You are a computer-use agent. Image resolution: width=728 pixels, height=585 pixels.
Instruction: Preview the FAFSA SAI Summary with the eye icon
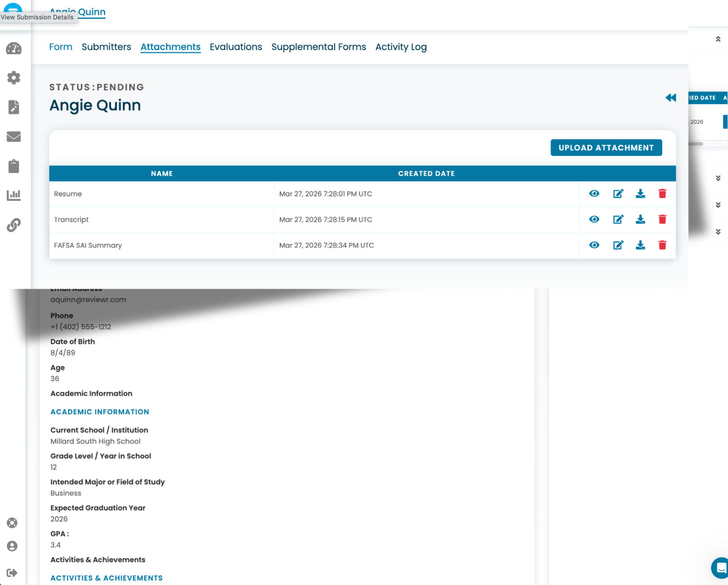point(594,245)
